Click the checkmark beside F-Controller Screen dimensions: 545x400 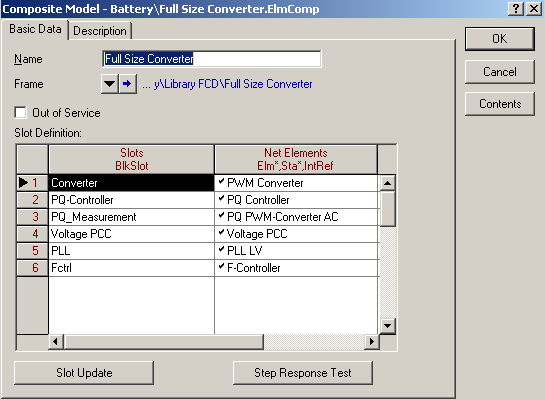(221, 267)
